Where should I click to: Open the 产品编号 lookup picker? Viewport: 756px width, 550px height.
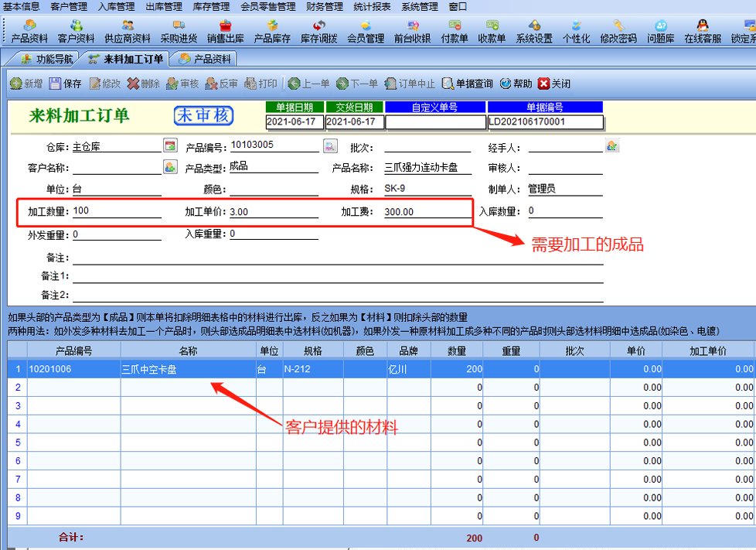(x=330, y=145)
